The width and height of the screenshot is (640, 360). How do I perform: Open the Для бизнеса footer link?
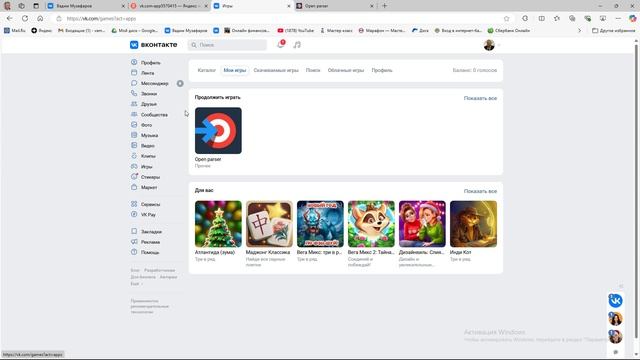(x=143, y=277)
